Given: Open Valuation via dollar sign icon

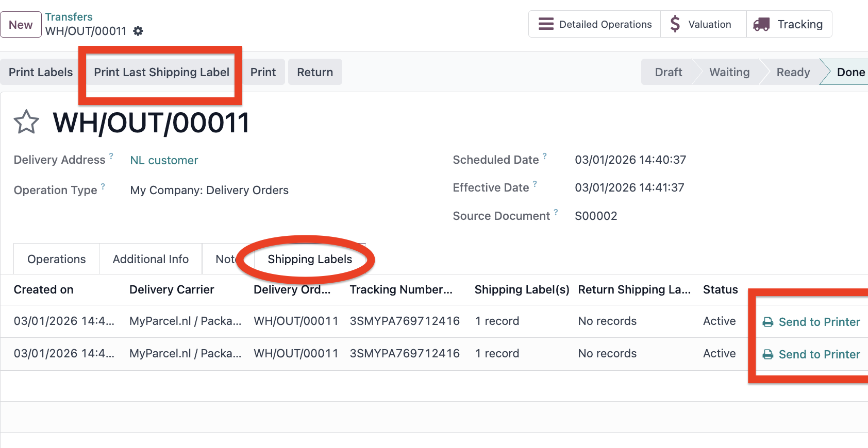Looking at the screenshot, I should point(675,24).
